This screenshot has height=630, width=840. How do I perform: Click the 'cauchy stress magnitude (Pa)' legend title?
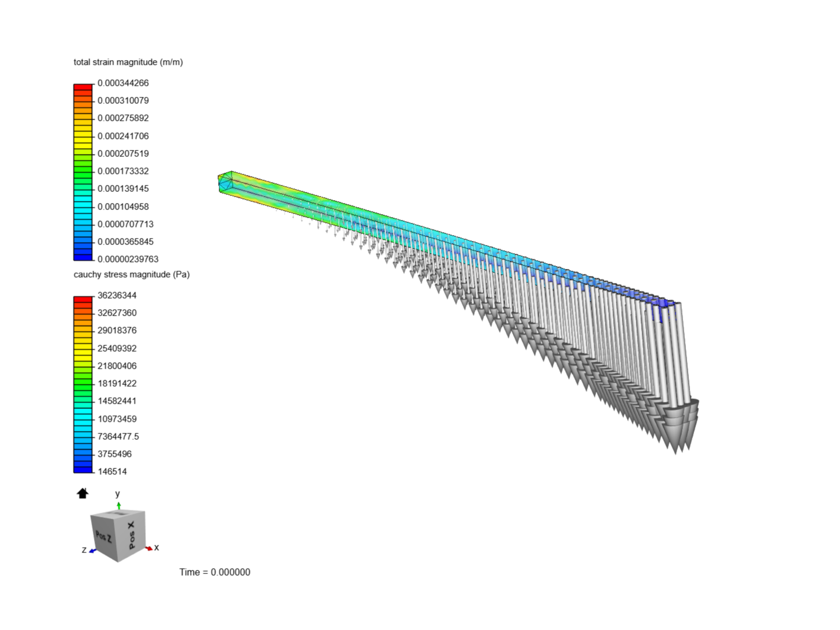[131, 274]
